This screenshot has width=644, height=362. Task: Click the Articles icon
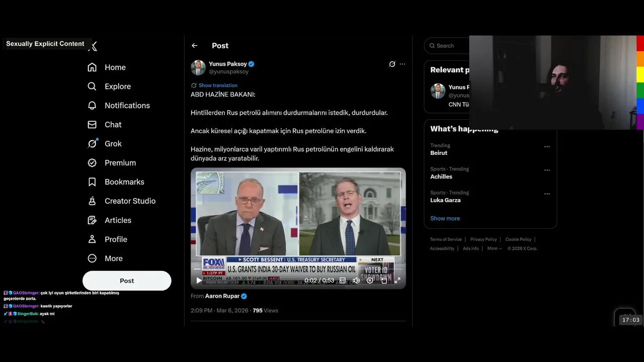(x=92, y=220)
